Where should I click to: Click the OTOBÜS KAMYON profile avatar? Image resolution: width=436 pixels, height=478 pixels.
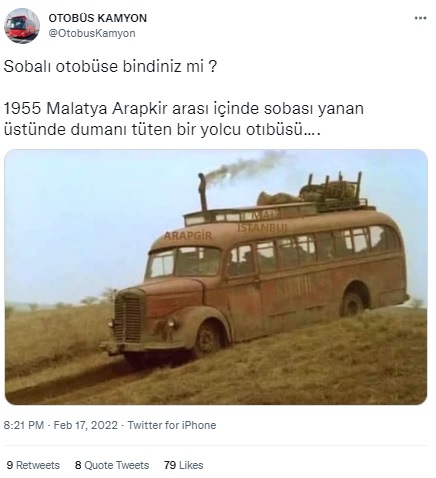pyautogui.click(x=22, y=26)
